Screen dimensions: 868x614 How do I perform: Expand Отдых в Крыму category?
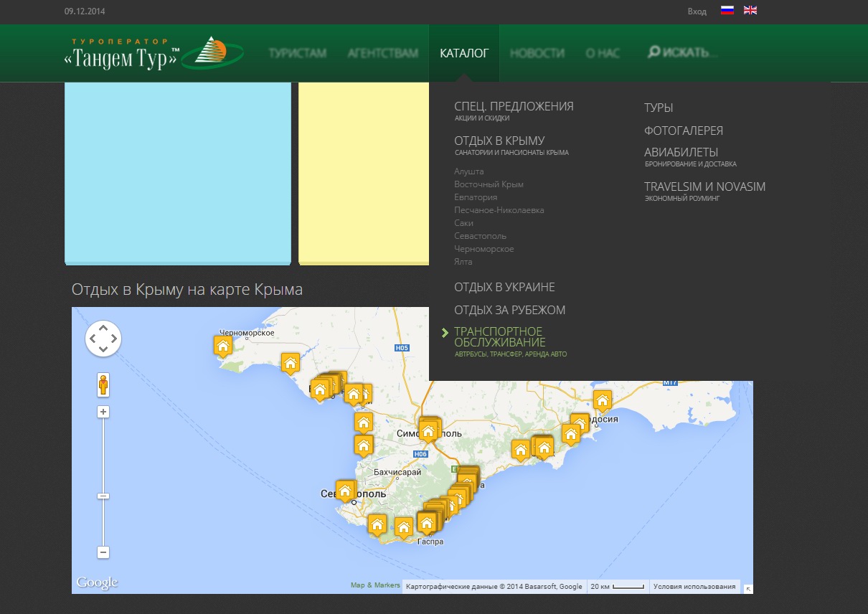coord(499,141)
